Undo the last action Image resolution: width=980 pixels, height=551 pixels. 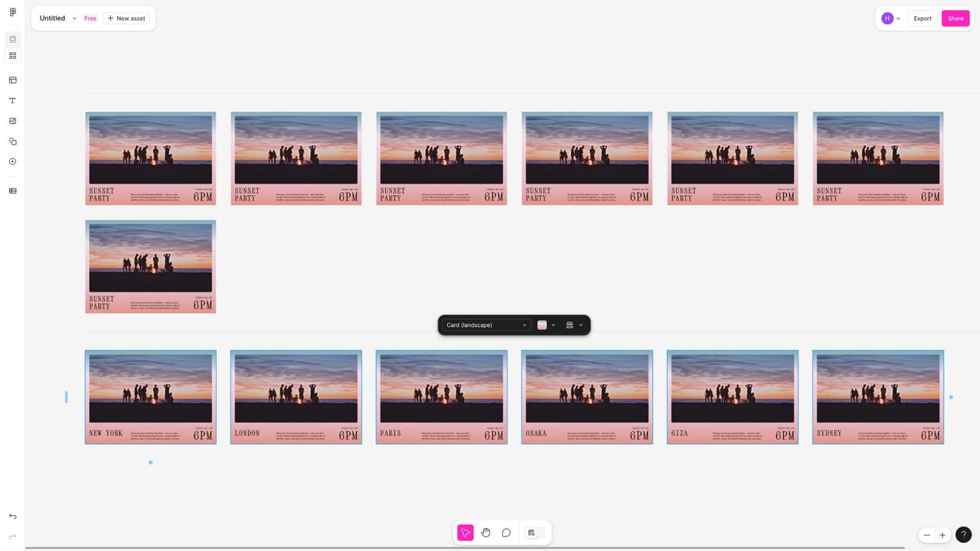coord(12,517)
